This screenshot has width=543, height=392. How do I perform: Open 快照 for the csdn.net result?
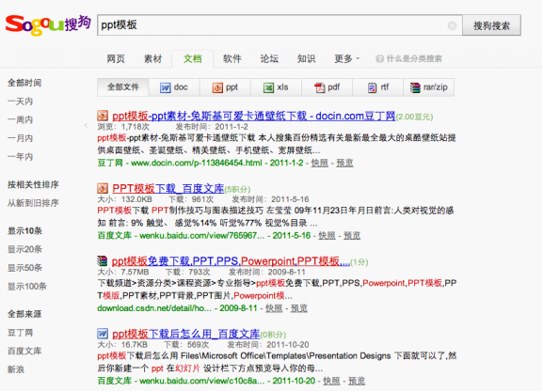(x=274, y=308)
